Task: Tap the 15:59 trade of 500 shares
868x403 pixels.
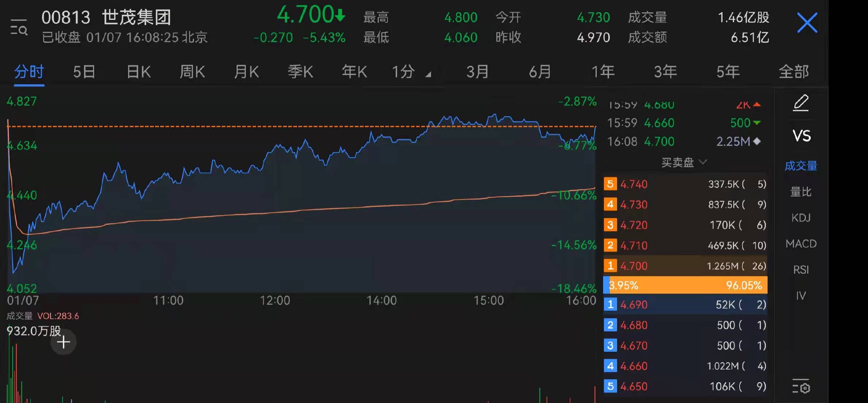Action: point(684,123)
